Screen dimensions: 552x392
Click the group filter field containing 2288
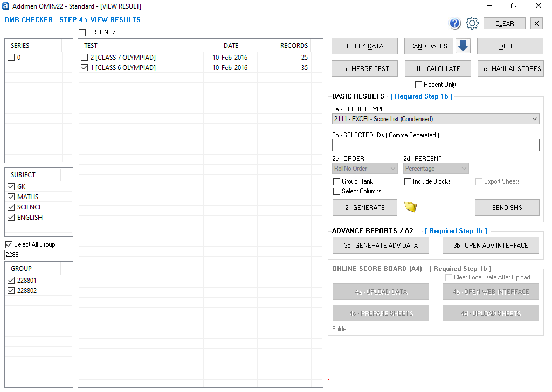39,255
